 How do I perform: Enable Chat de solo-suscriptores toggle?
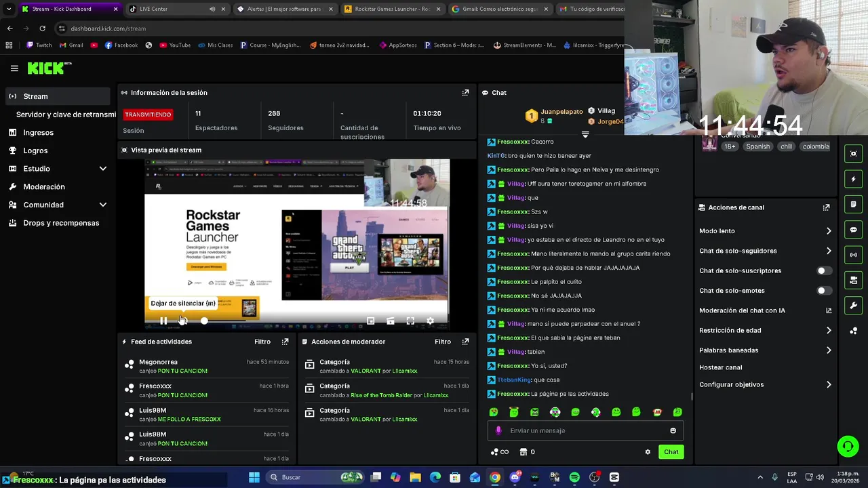click(x=824, y=270)
